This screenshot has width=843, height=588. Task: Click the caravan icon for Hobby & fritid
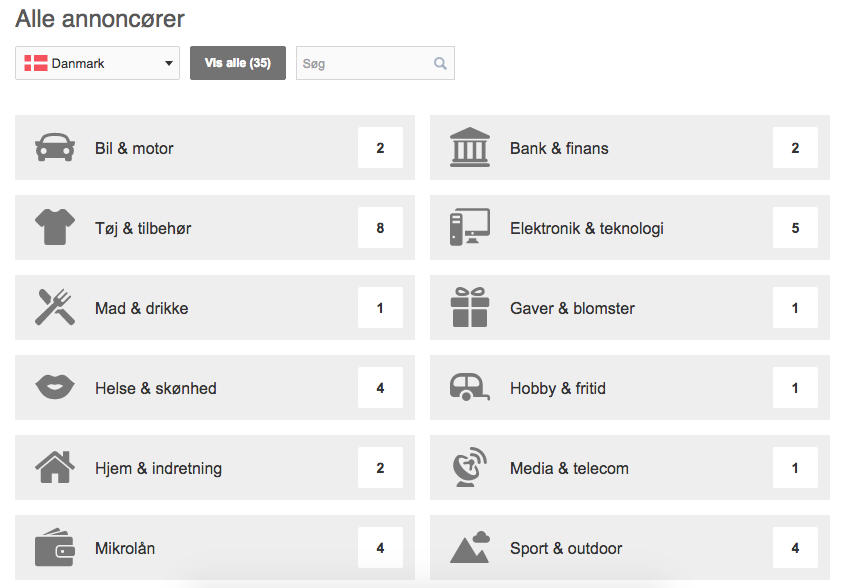(470, 388)
